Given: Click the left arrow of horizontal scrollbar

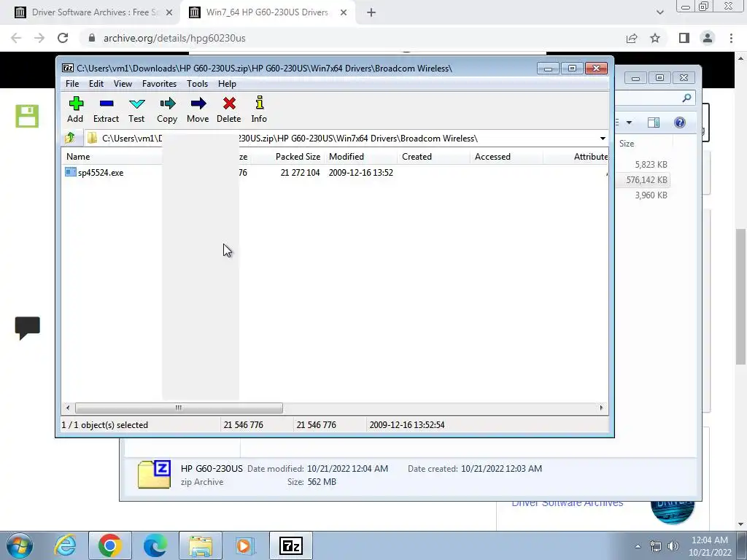Looking at the screenshot, I should click(x=68, y=408).
